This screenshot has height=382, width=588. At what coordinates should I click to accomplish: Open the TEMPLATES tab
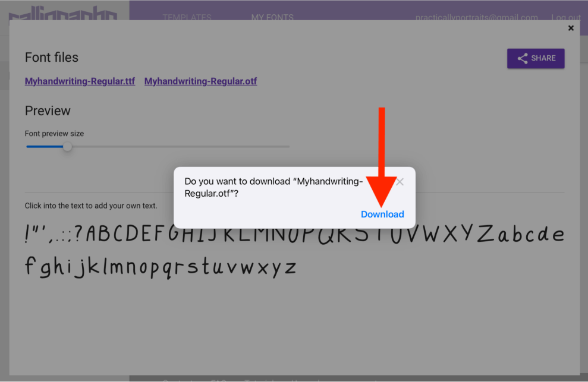click(187, 17)
